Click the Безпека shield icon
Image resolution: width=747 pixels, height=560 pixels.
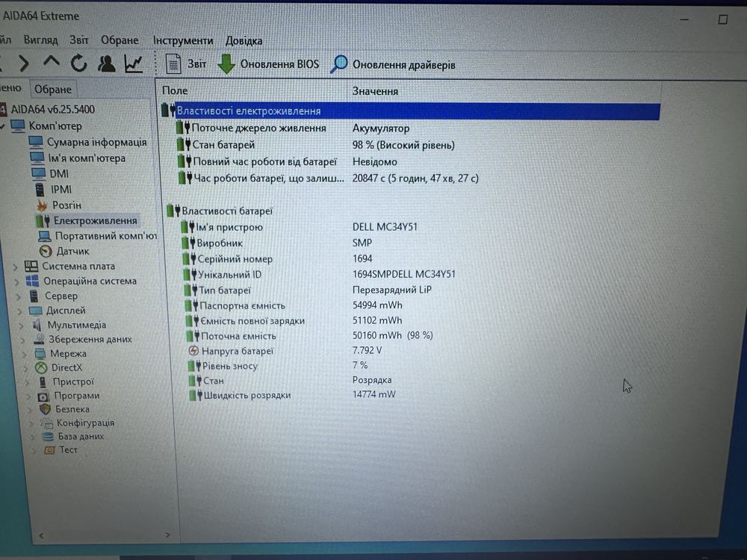(45, 409)
